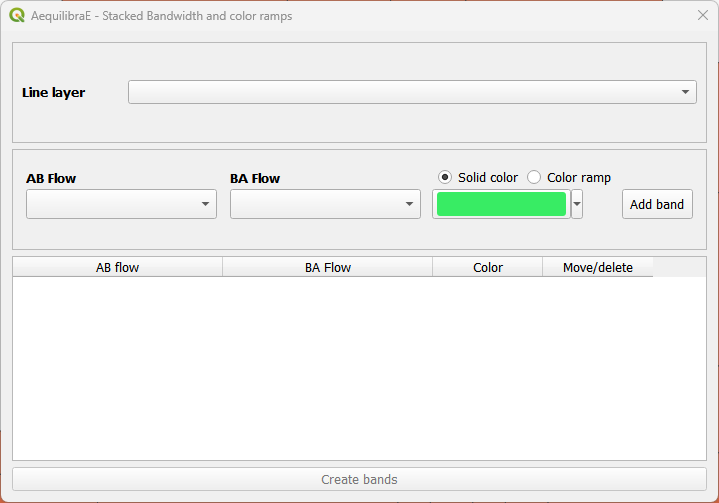Click the Move/delete column header
Image resolution: width=719 pixels, height=503 pixels.
tap(597, 267)
